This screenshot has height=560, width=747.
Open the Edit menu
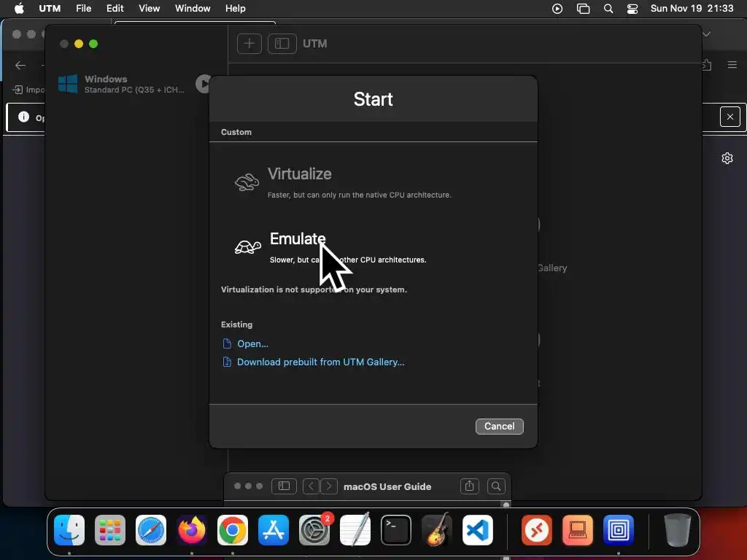click(115, 9)
